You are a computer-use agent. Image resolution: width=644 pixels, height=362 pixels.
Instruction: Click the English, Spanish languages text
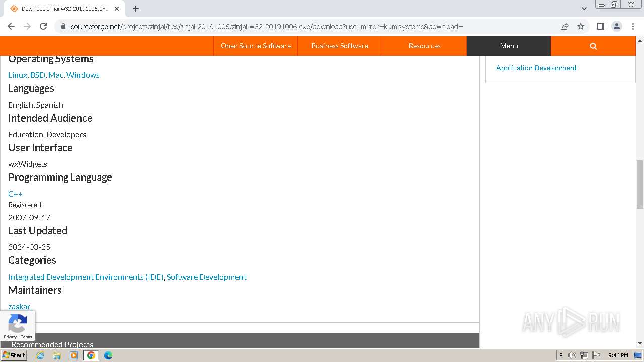pyautogui.click(x=36, y=105)
